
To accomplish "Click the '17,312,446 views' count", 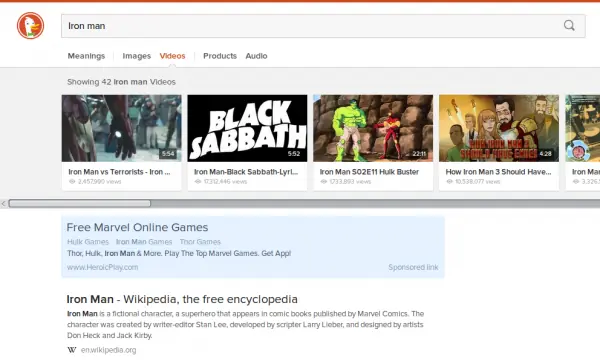I will (225, 181).
